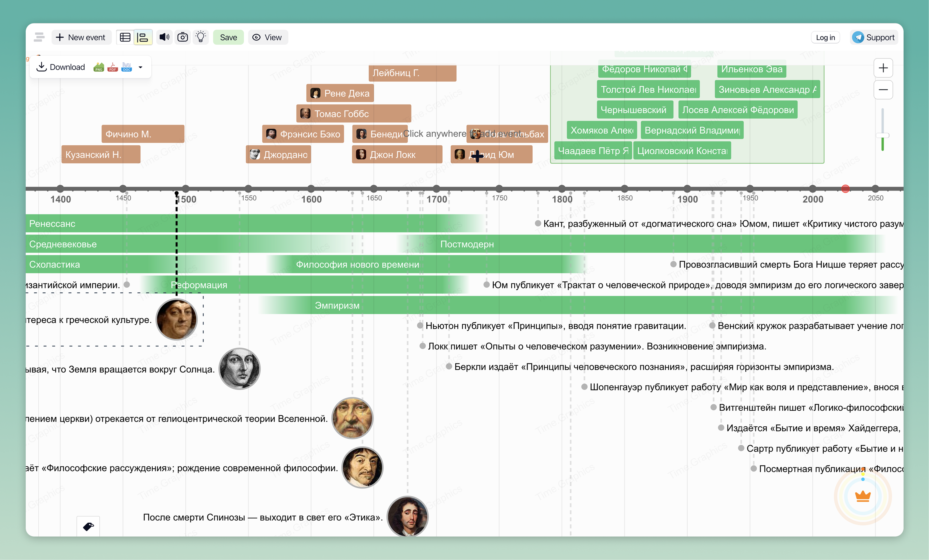Viewport: 929px width, 560px height.
Task: Preview the timeline with the View button
Action: pyautogui.click(x=268, y=37)
